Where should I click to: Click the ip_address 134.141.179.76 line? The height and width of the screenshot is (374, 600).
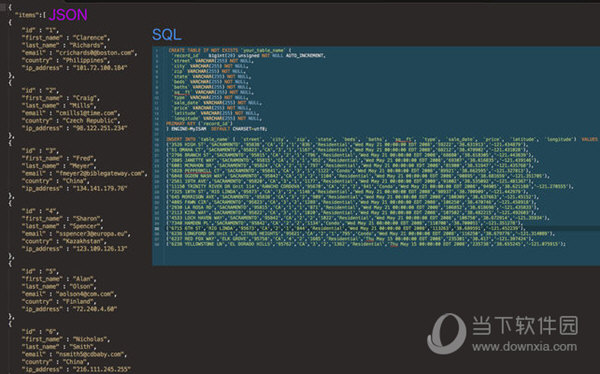pyautogui.click(x=75, y=188)
